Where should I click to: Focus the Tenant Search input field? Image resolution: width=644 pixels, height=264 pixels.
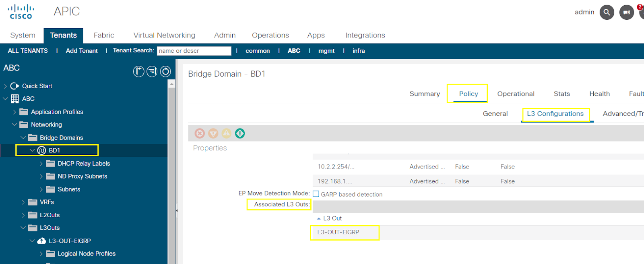pyautogui.click(x=194, y=51)
